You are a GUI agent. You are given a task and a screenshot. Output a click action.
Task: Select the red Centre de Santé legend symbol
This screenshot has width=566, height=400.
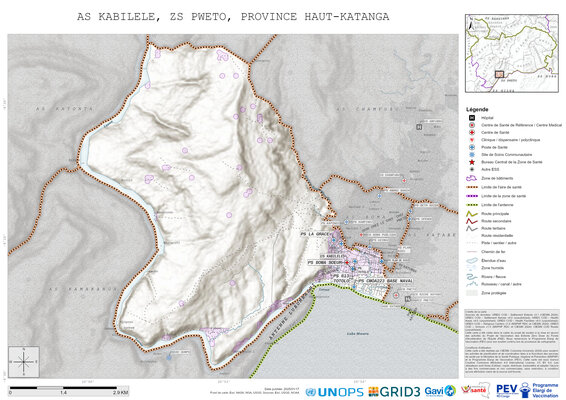tap(471, 132)
